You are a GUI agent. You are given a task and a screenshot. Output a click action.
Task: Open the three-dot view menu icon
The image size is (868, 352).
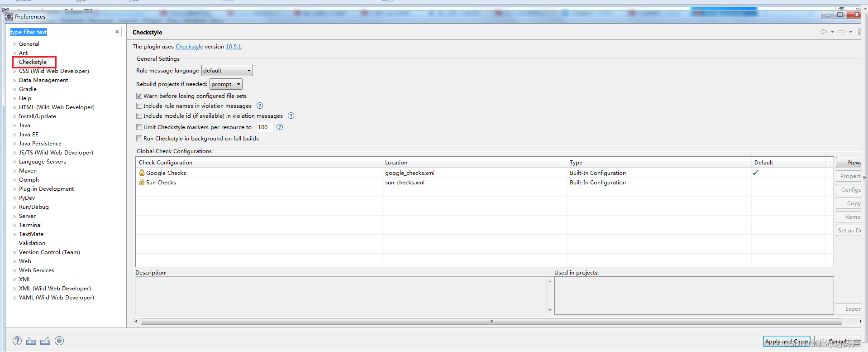pos(859,32)
